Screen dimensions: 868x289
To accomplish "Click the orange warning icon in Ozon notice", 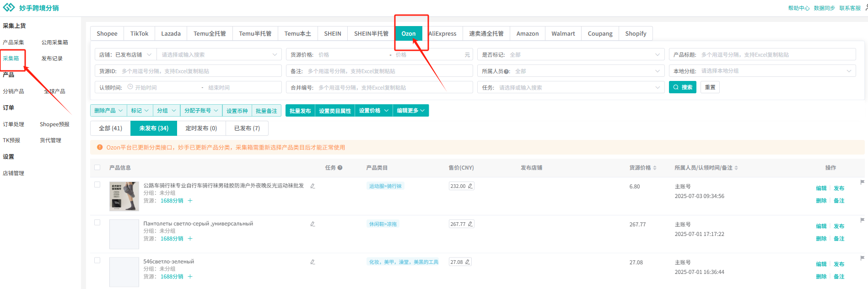I will click(x=100, y=147).
